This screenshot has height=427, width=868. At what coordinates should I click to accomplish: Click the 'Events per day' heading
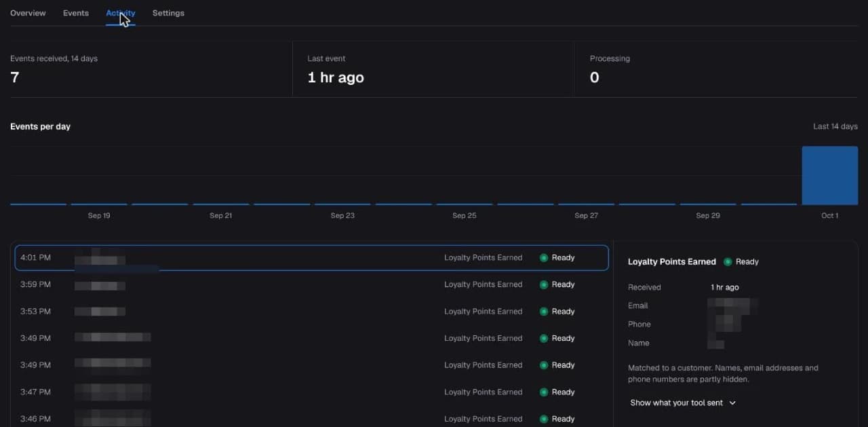click(40, 126)
